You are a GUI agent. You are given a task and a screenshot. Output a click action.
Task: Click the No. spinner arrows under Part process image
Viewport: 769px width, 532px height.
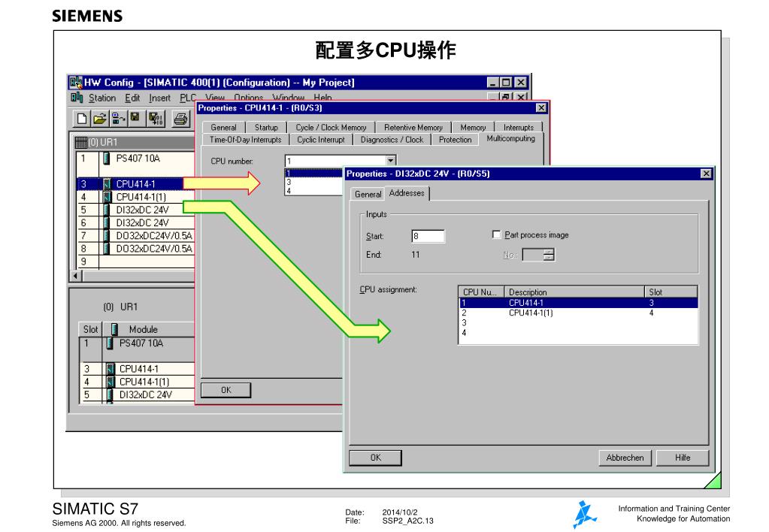coord(549,255)
